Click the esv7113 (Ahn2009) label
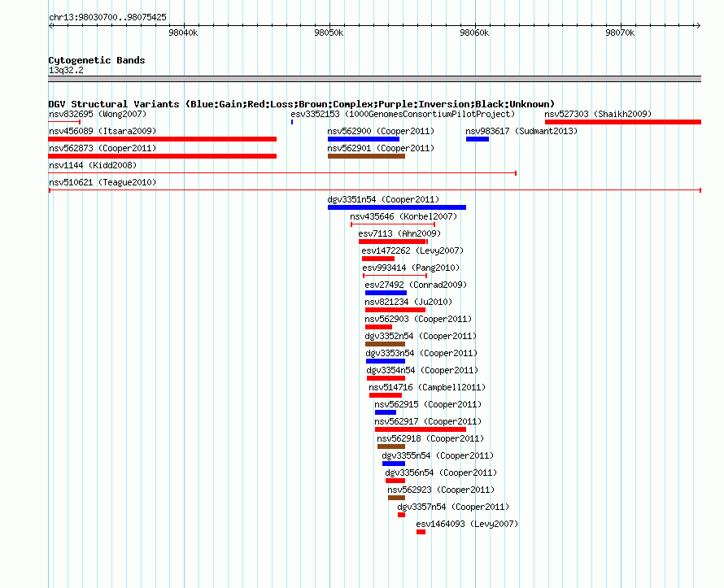Viewport: 724px width, 588px height. tap(400, 233)
